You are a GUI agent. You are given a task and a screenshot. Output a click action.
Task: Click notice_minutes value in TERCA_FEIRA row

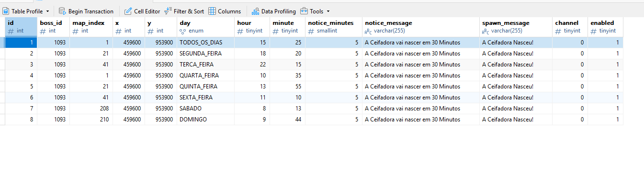(x=334, y=64)
